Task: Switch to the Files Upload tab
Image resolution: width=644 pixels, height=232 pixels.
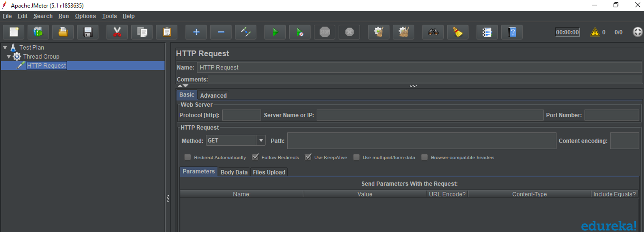Action: (269, 172)
